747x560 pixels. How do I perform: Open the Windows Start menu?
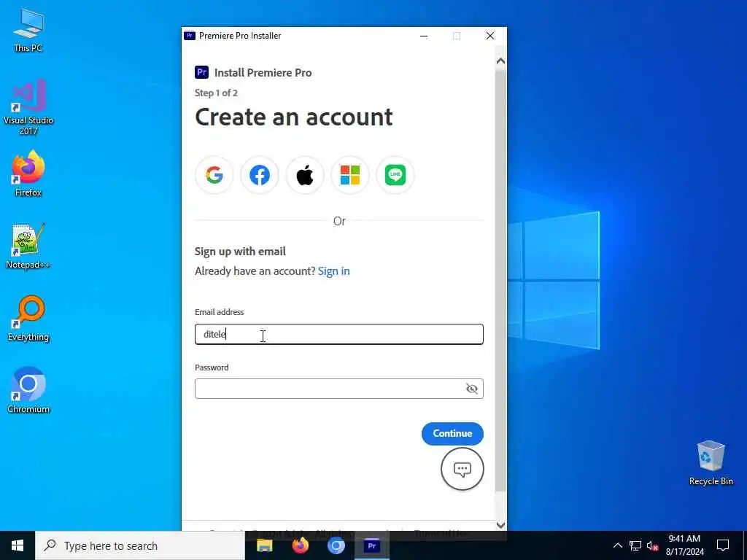[x=18, y=545]
